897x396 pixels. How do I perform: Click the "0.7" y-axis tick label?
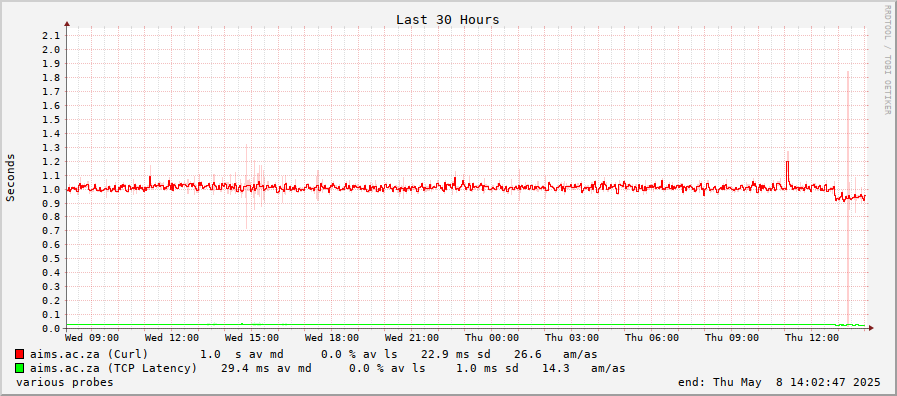pyautogui.click(x=50, y=231)
